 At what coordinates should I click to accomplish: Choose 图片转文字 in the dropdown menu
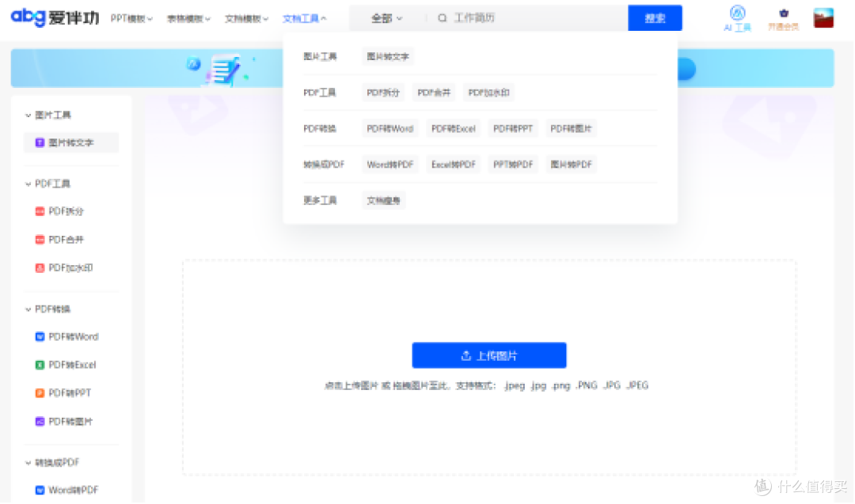pos(388,57)
